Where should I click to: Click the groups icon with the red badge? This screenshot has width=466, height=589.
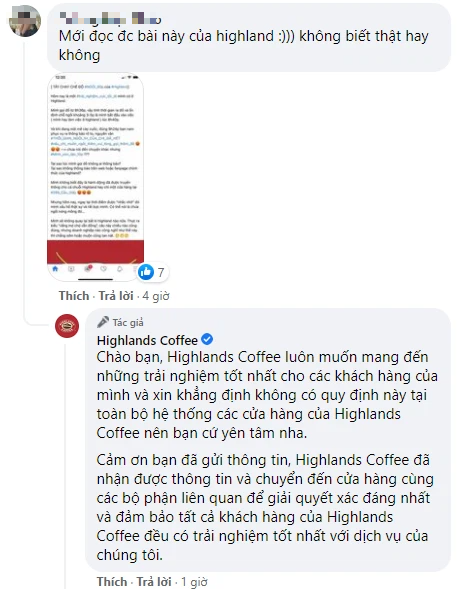[88, 269]
